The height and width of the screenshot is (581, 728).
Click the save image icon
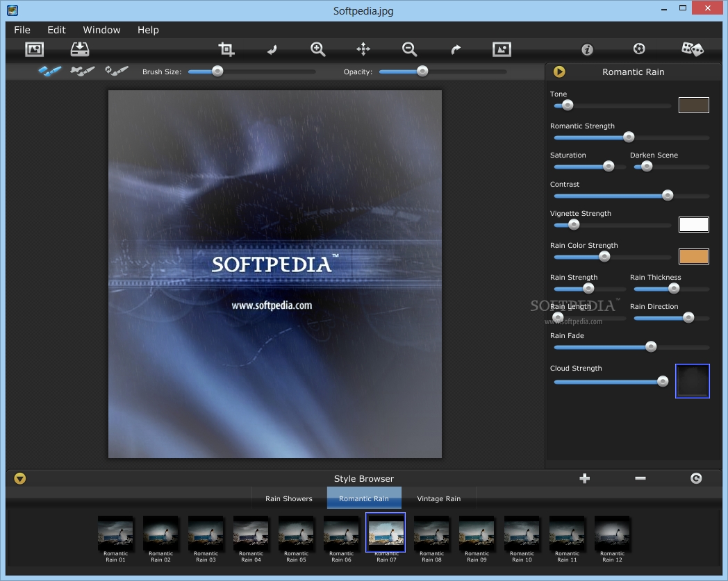pos(80,49)
